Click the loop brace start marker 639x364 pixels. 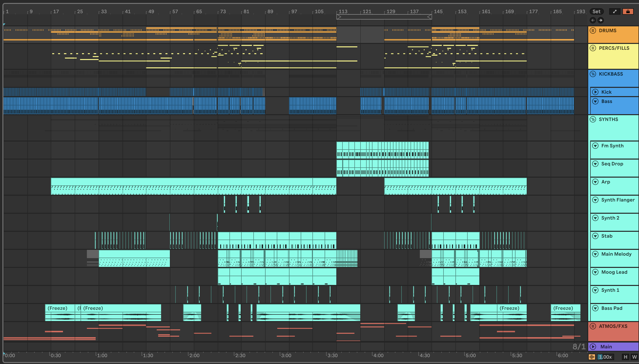tap(339, 17)
